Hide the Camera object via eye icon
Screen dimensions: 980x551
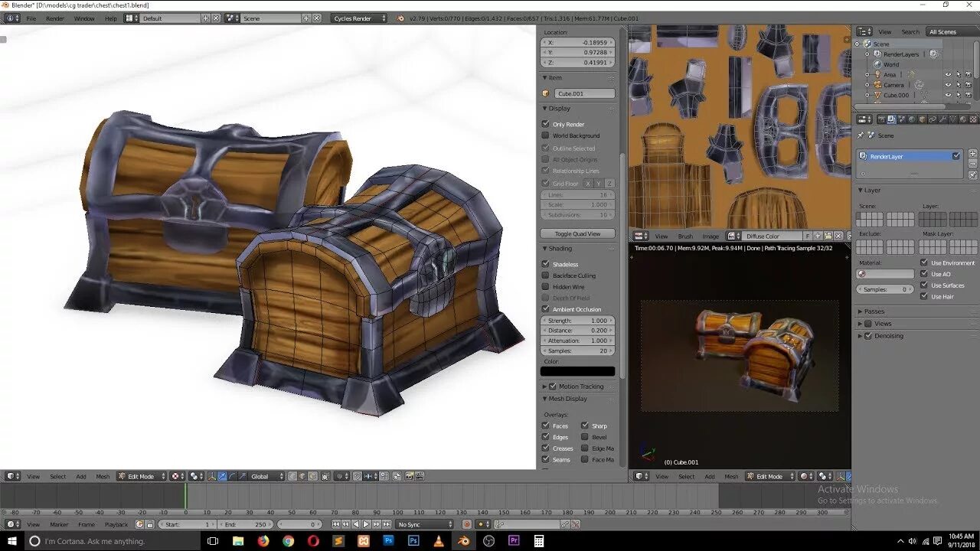click(948, 85)
